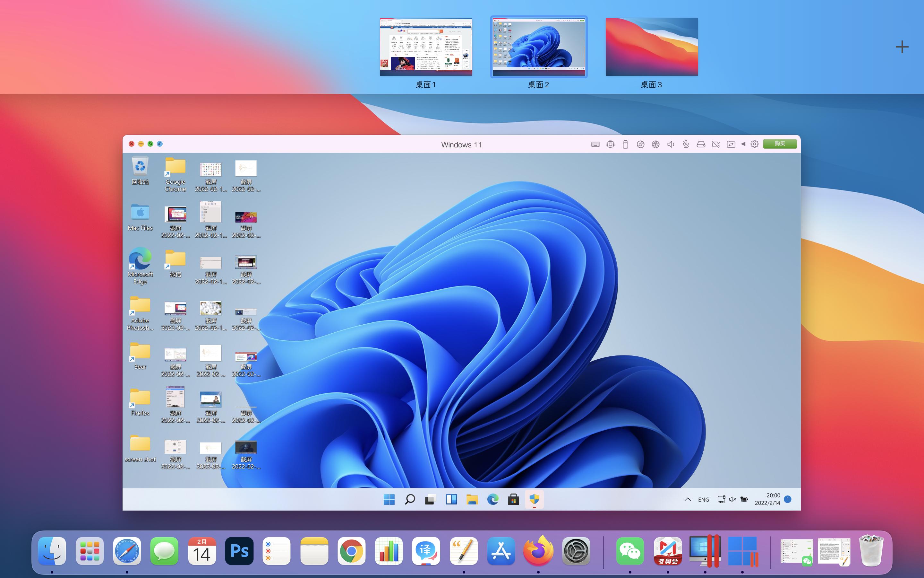Open the shared folders icon in Parallels toolbar

(x=731, y=144)
